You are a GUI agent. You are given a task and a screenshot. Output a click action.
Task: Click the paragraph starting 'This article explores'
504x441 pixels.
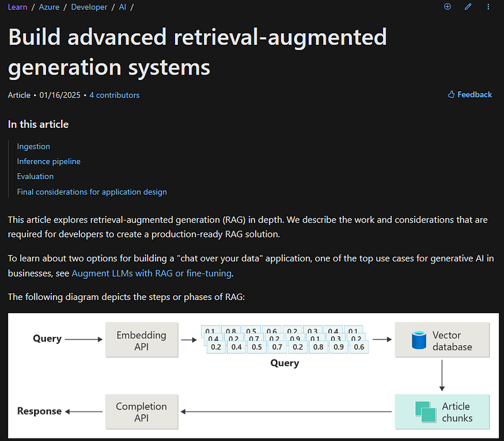[248, 227]
